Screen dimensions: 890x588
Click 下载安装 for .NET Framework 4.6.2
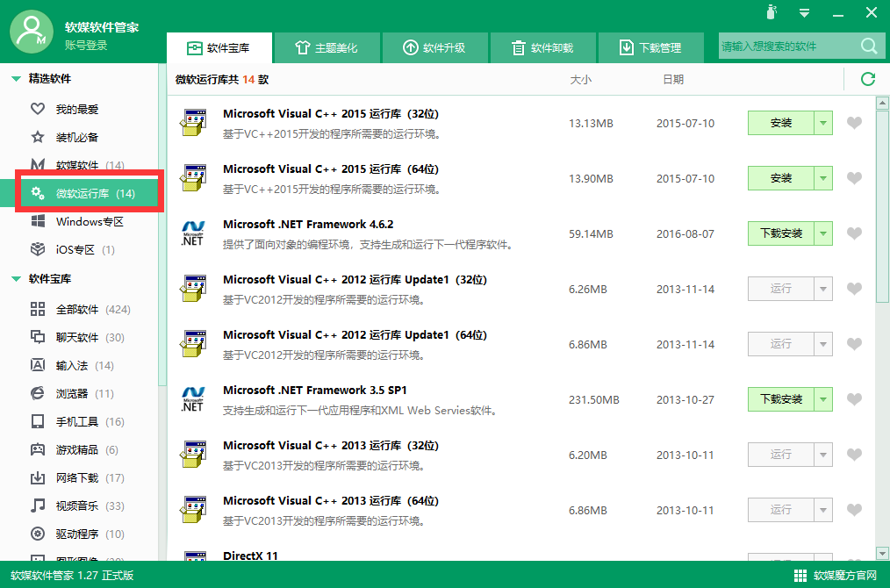[x=781, y=233]
